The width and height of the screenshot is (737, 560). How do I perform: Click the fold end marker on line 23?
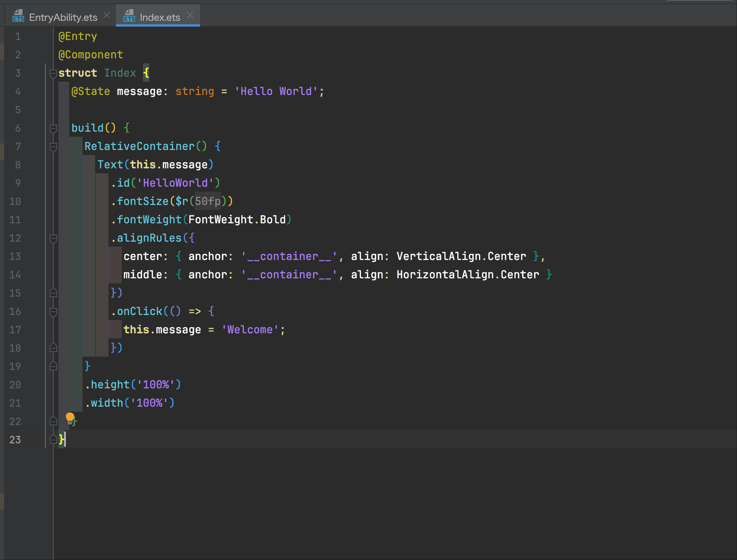pos(53,439)
